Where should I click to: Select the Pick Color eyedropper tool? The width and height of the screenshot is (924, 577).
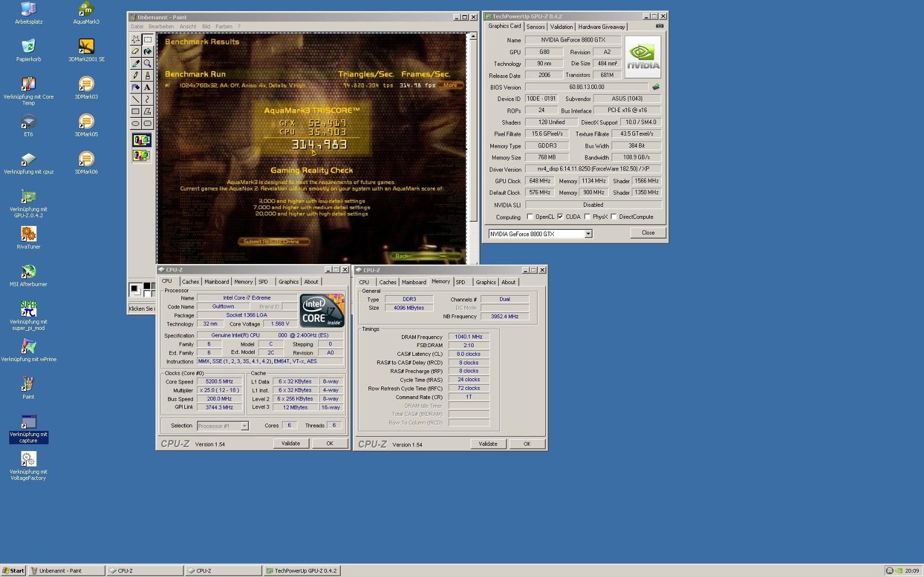point(135,64)
